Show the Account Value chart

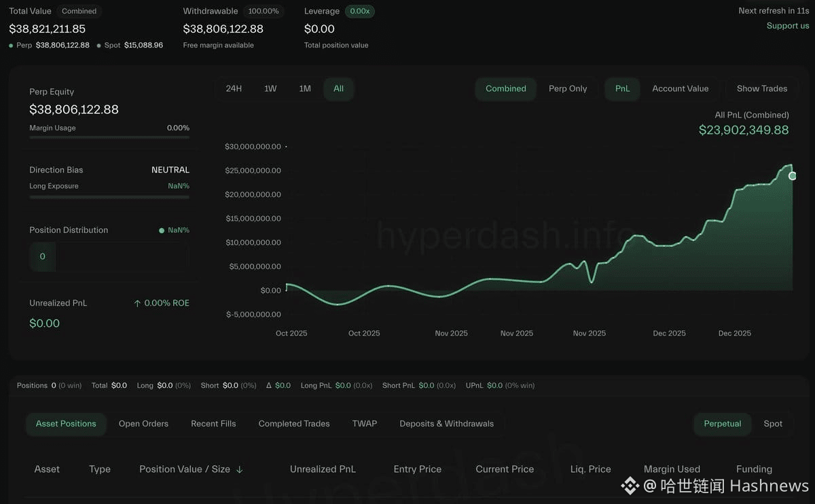[680, 89]
